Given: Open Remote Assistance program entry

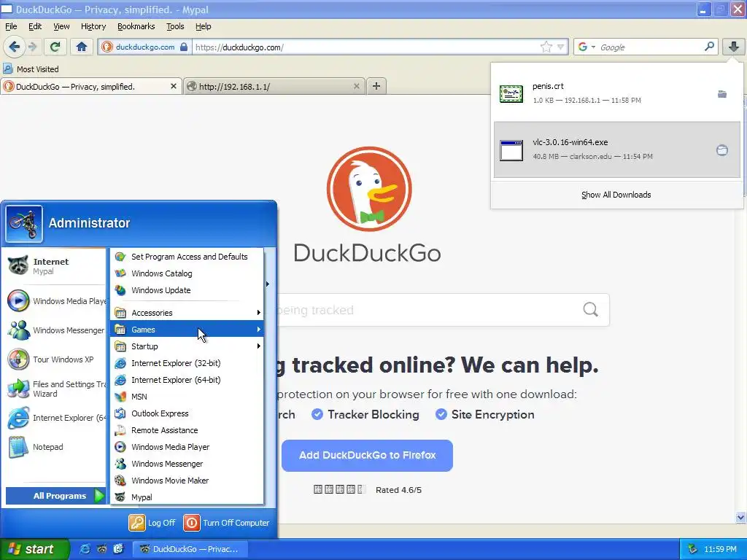Looking at the screenshot, I should pyautogui.click(x=187, y=430).
